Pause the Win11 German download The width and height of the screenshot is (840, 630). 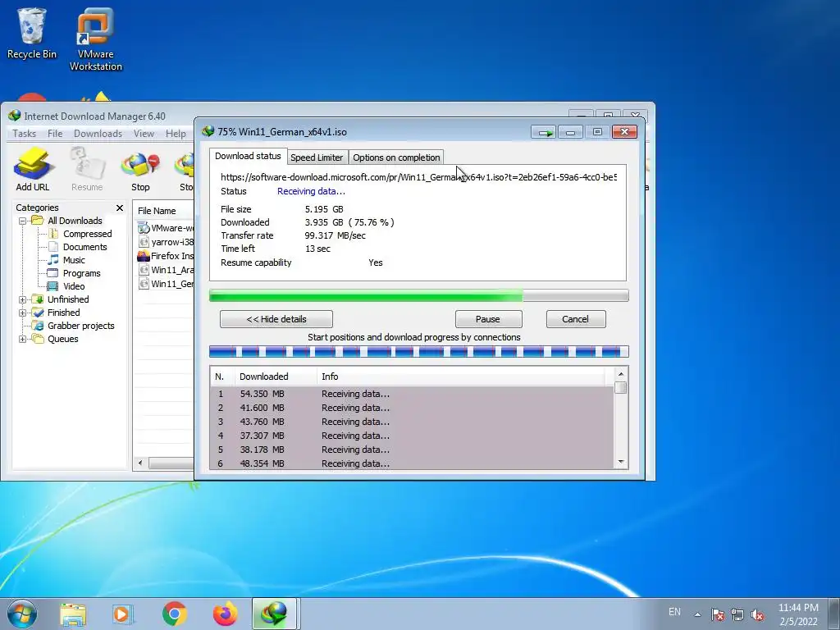pyautogui.click(x=488, y=319)
